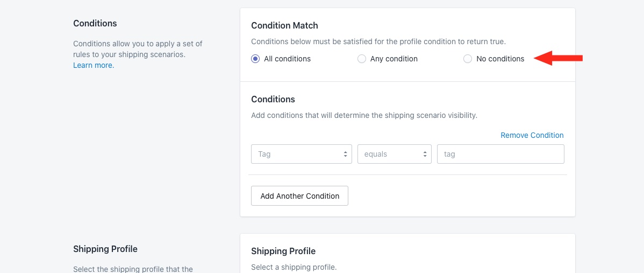Focus the tag value input field

coord(500,154)
